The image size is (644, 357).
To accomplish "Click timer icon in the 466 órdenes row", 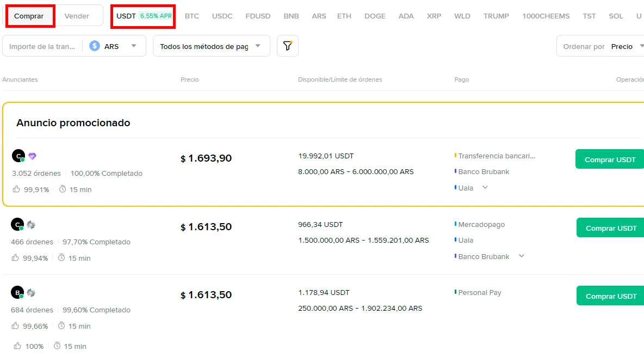I will click(x=61, y=257).
